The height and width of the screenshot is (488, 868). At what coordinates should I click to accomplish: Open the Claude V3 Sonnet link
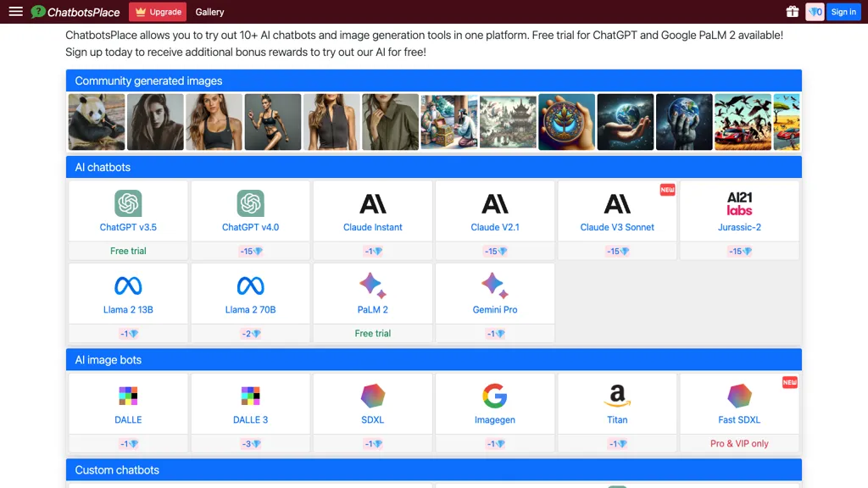(617, 227)
